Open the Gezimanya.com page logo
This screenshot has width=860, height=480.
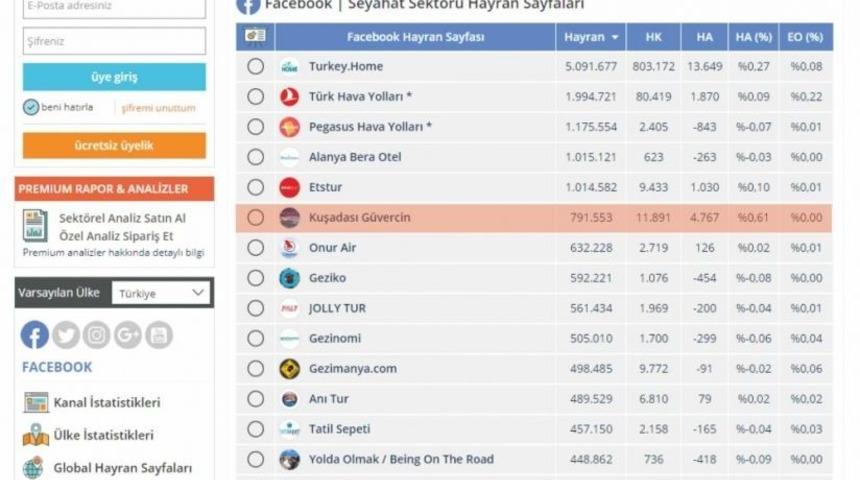(289, 369)
